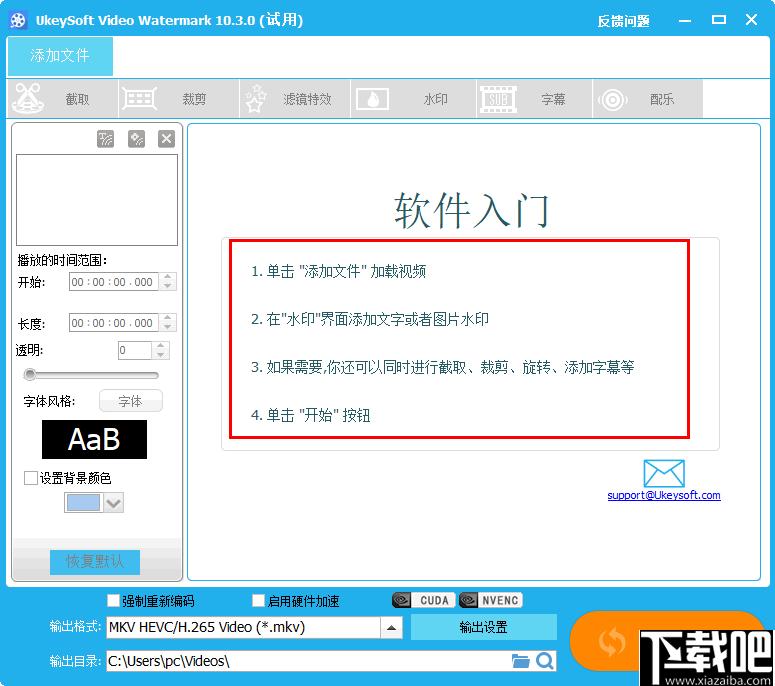Increase the 开始 start time value

point(168,277)
